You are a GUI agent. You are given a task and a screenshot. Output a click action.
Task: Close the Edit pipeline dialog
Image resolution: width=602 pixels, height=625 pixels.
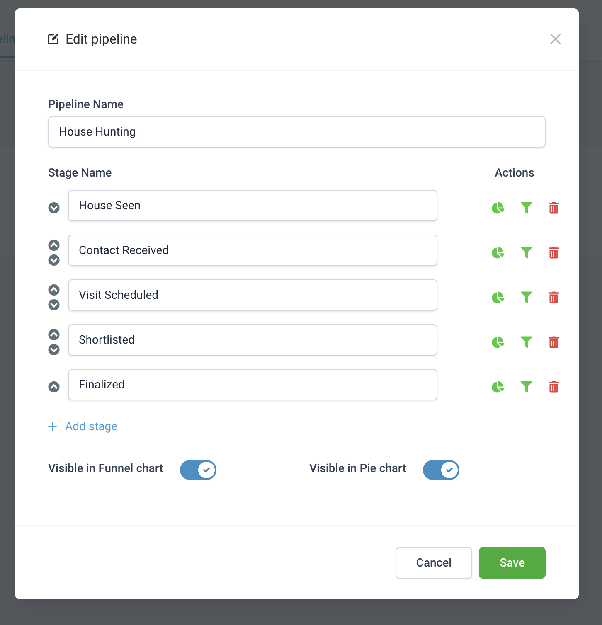click(x=555, y=39)
